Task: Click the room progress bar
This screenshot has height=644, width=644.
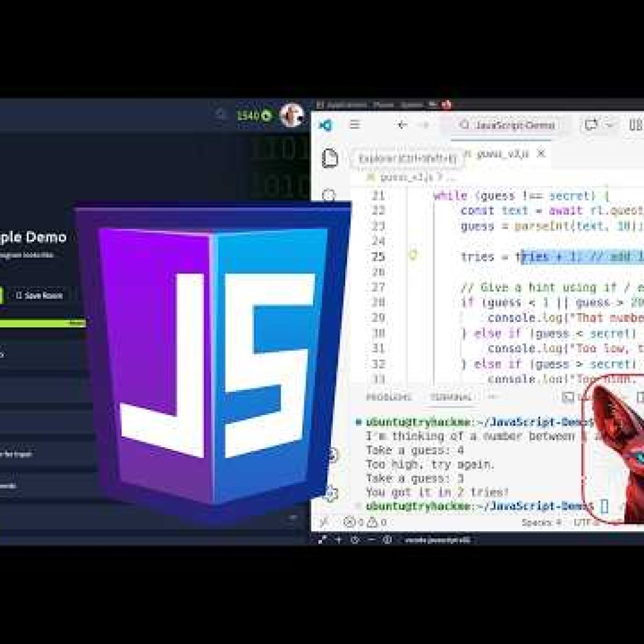Action: pyautogui.click(x=43, y=323)
